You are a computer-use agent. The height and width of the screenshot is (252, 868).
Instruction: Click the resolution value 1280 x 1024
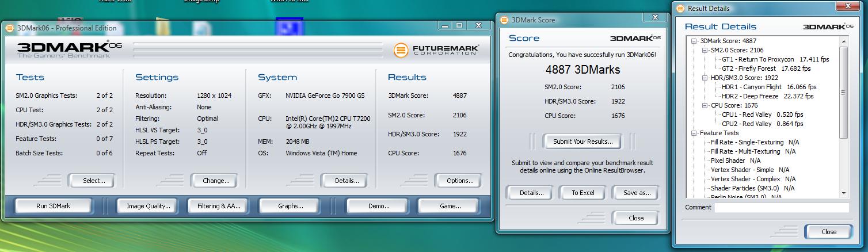[x=214, y=96]
